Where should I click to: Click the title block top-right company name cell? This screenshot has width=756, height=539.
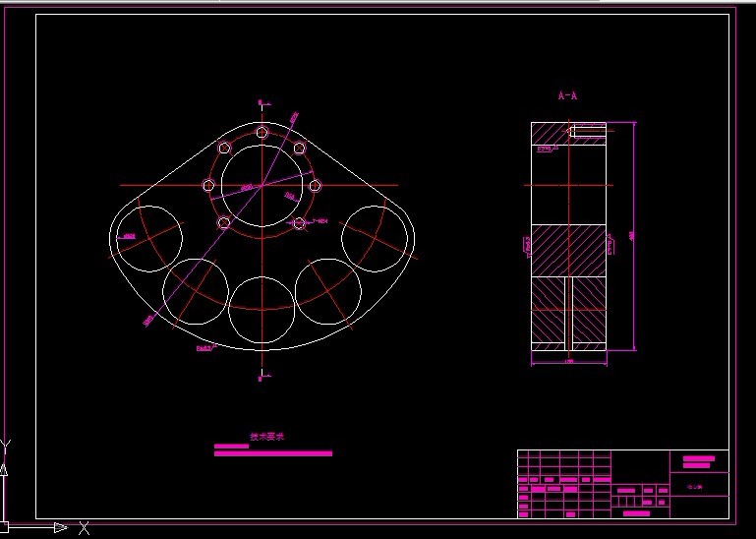pyautogui.click(x=699, y=461)
